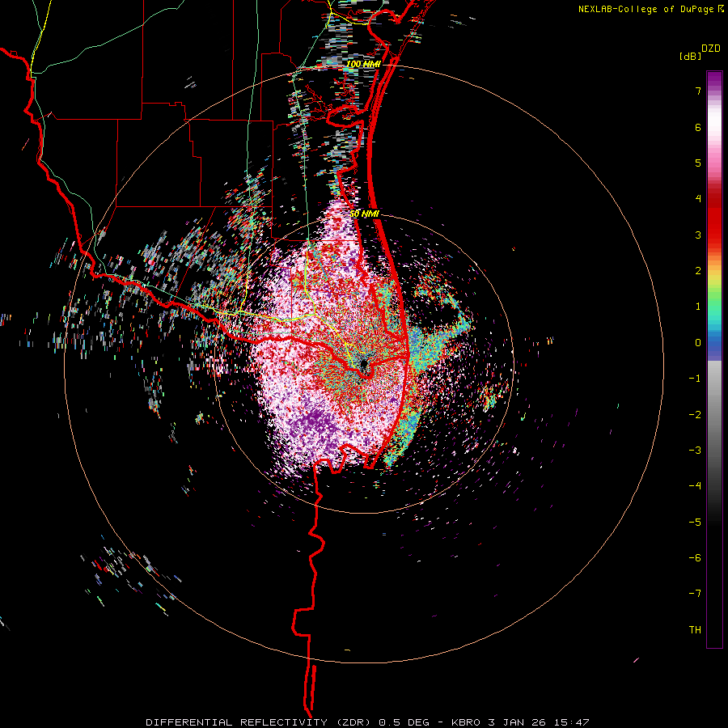728x728 pixels.
Task: Click the 2 tick label beside the color bar
Action: pos(698,271)
